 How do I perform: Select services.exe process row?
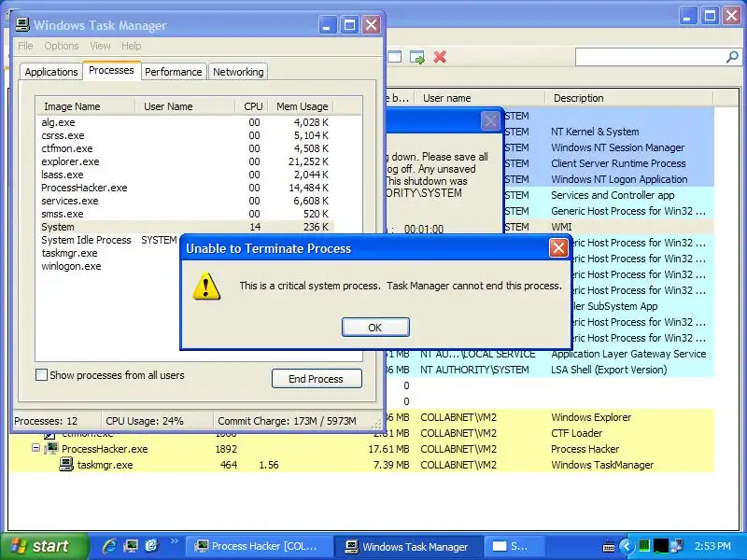click(x=185, y=201)
